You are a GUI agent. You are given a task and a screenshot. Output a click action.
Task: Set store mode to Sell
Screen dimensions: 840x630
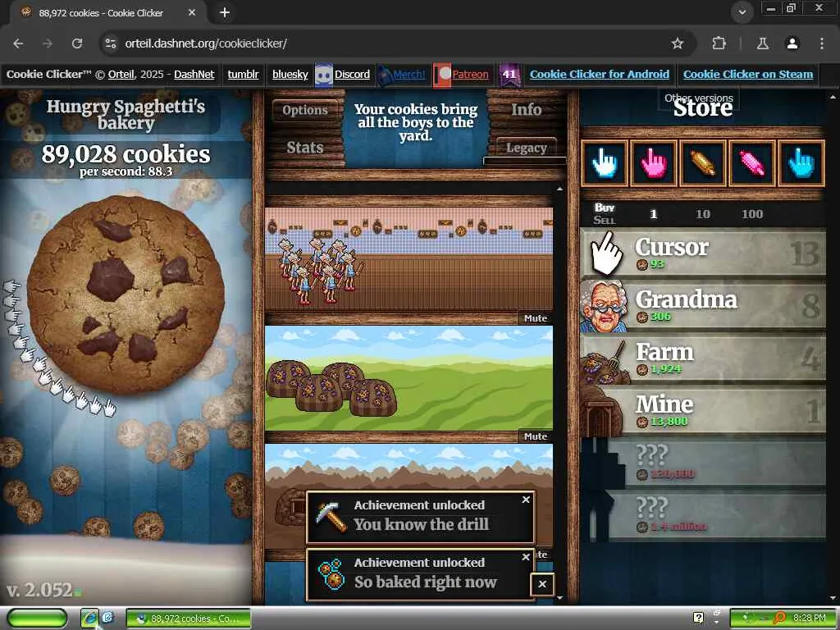pos(605,220)
